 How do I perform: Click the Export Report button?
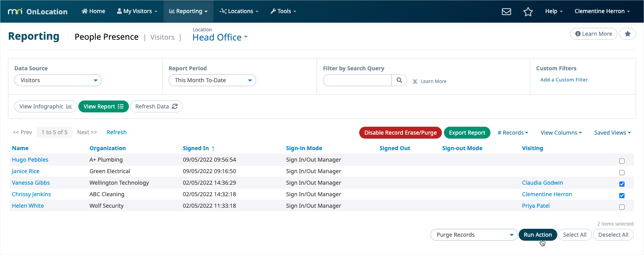[467, 133]
